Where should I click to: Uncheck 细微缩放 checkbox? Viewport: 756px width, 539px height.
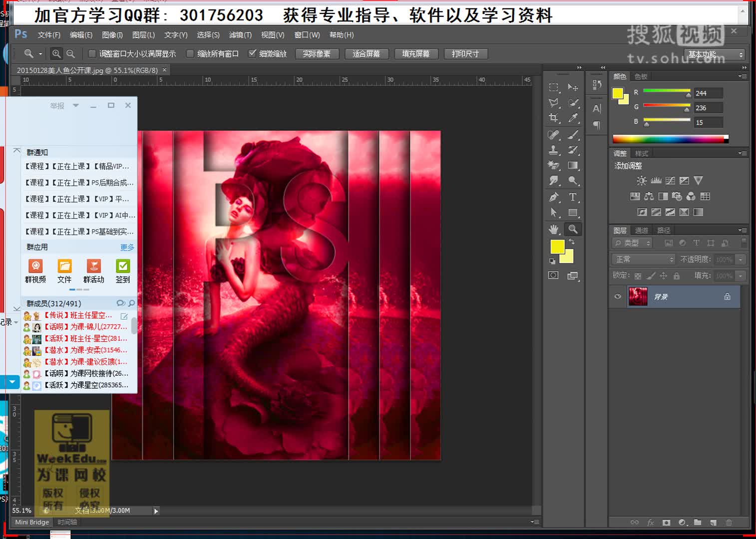[252, 53]
